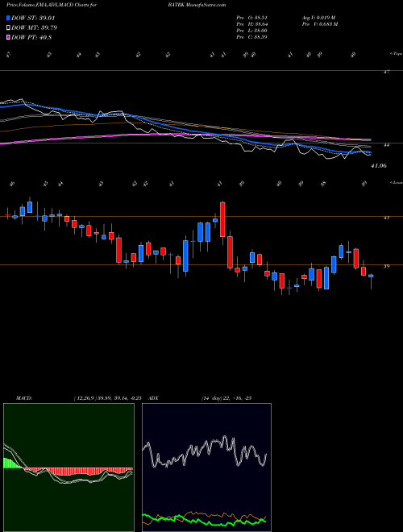Click the 'Pre L: 38.00' low value

pos(252,31)
